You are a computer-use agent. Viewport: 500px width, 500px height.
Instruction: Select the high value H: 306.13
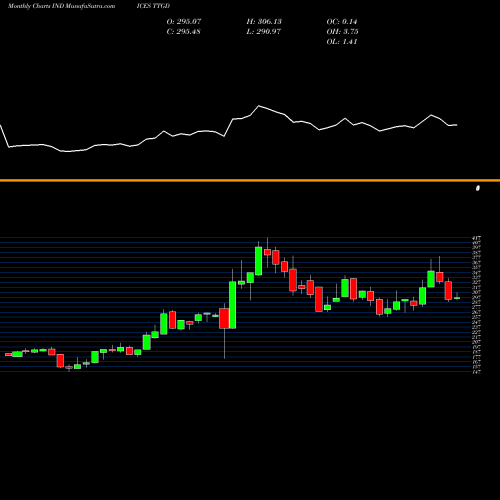click(x=264, y=22)
